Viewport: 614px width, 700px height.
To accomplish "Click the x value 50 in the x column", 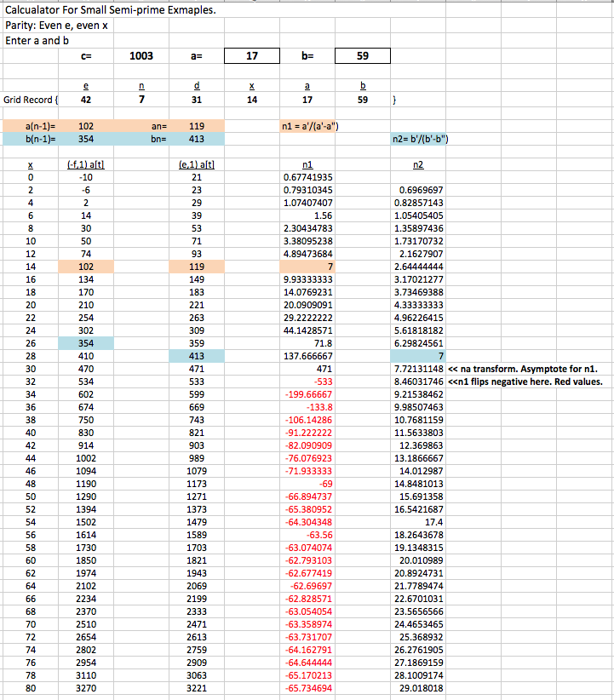I will pyautogui.click(x=31, y=496).
